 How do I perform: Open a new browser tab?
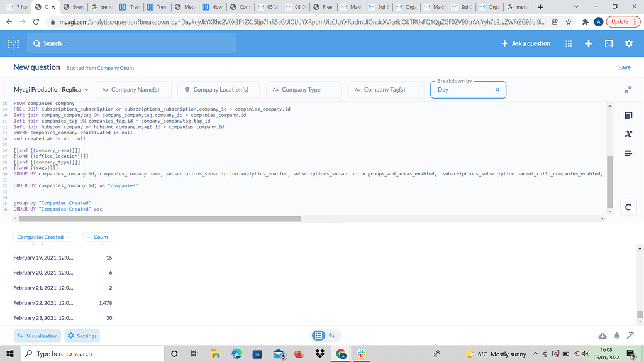tap(540, 7)
